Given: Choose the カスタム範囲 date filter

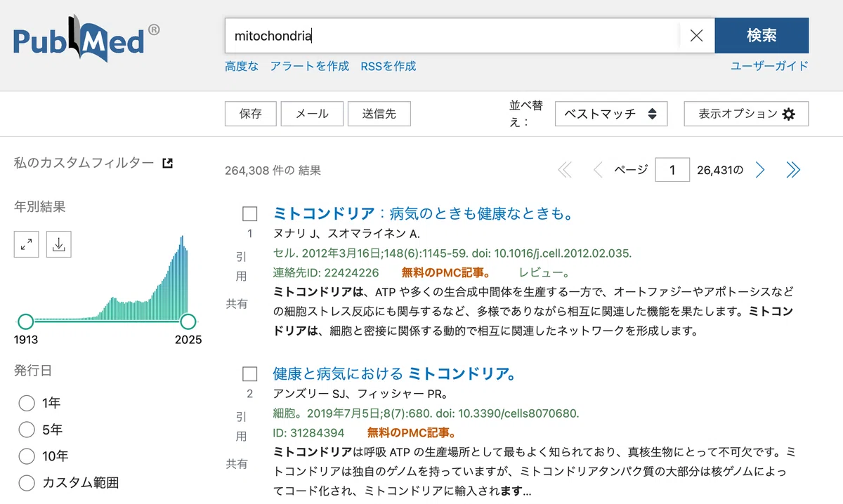Looking at the screenshot, I should click(x=27, y=483).
